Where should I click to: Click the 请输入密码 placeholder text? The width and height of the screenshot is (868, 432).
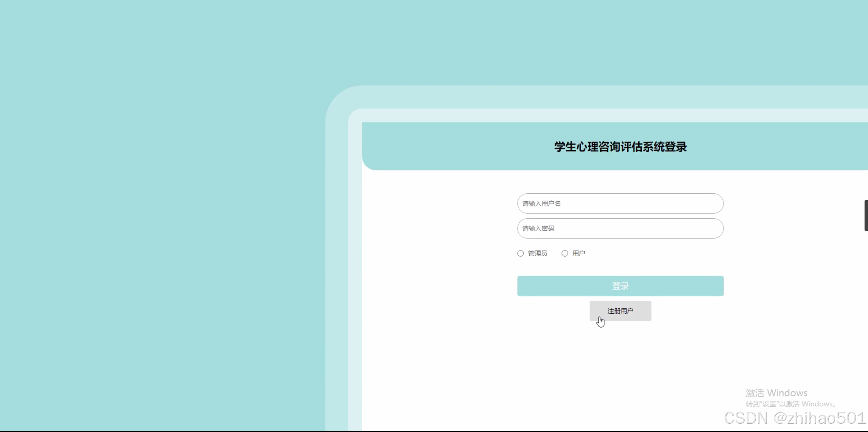click(538, 228)
